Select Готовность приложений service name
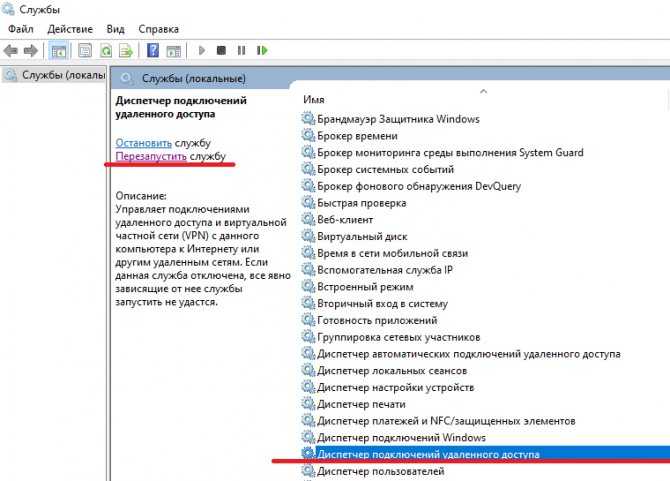The height and width of the screenshot is (481, 670). 377,320
